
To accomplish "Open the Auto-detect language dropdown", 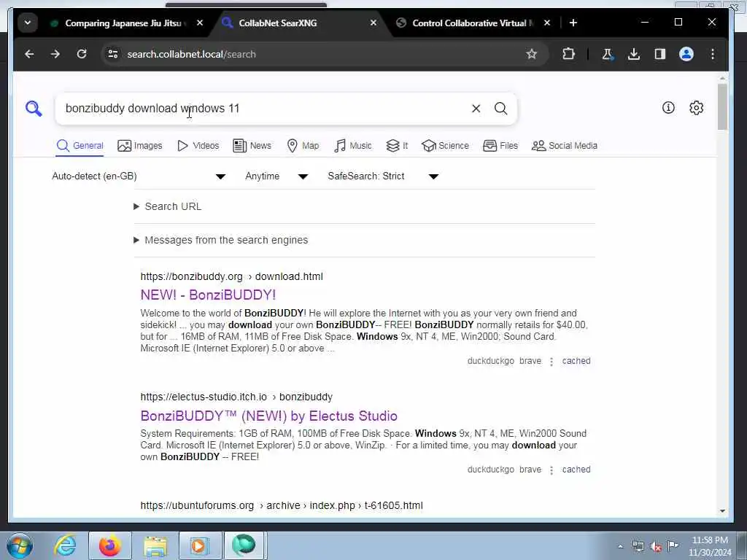I will [138, 176].
